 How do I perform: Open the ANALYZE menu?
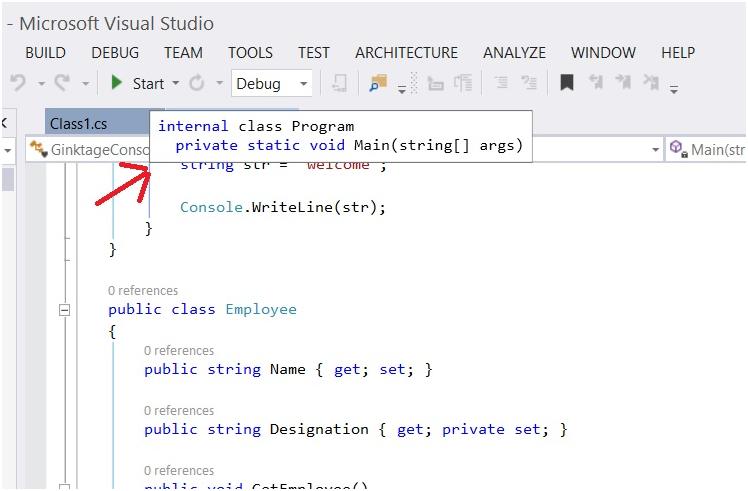click(514, 52)
